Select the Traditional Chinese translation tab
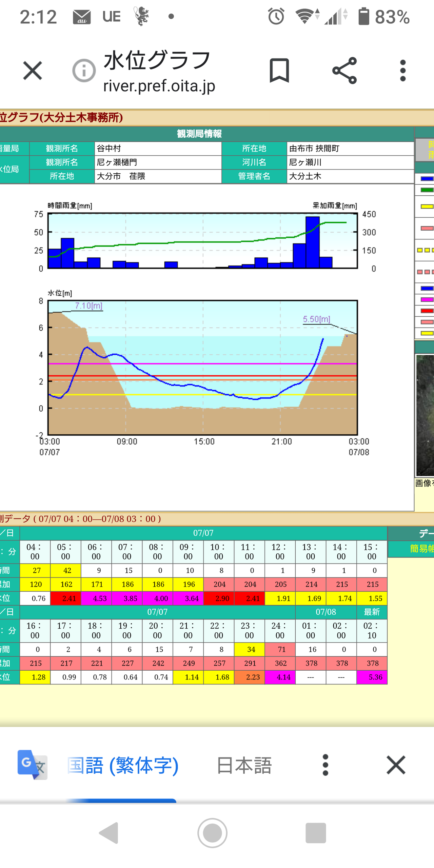Screen dimensions: 434x868 click(x=123, y=765)
